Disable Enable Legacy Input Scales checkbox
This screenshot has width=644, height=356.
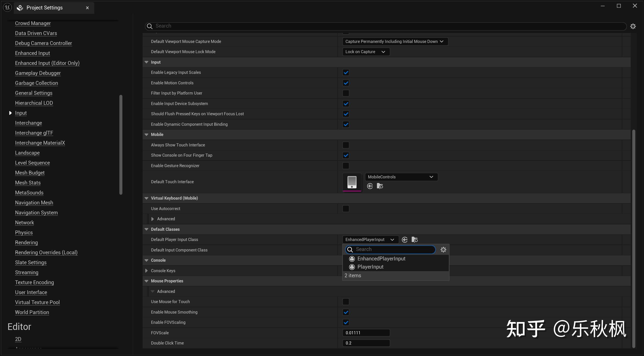point(346,73)
